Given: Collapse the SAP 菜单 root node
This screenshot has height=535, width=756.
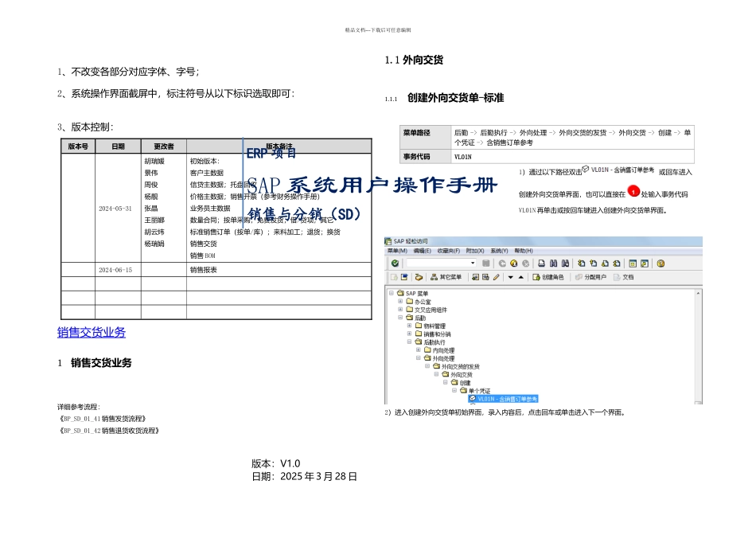Looking at the screenshot, I should tap(392, 293).
